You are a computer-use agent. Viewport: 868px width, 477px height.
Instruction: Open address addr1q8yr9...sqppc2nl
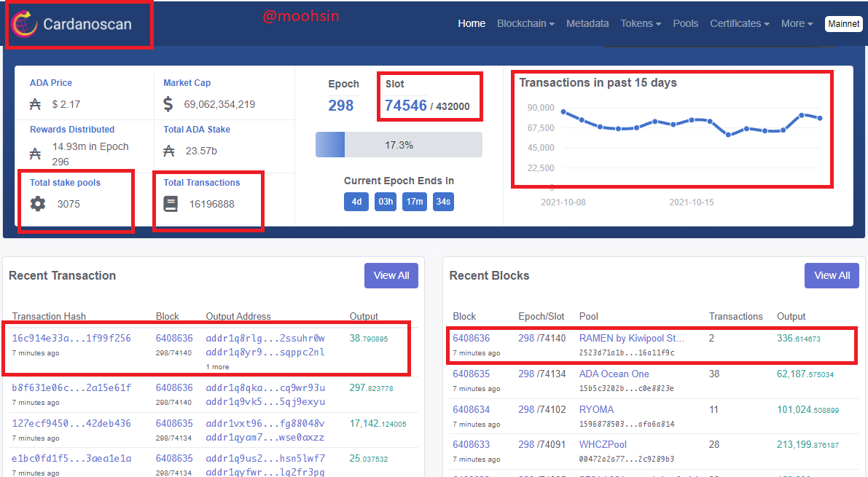[265, 352]
